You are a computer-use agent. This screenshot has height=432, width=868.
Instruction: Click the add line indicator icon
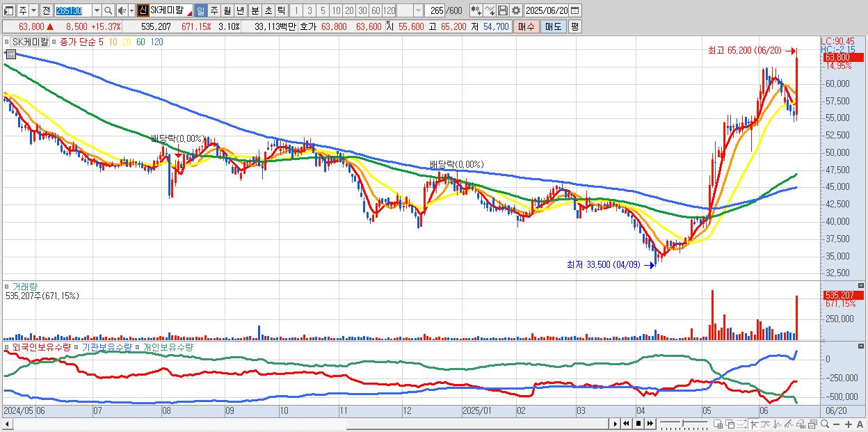(490, 10)
